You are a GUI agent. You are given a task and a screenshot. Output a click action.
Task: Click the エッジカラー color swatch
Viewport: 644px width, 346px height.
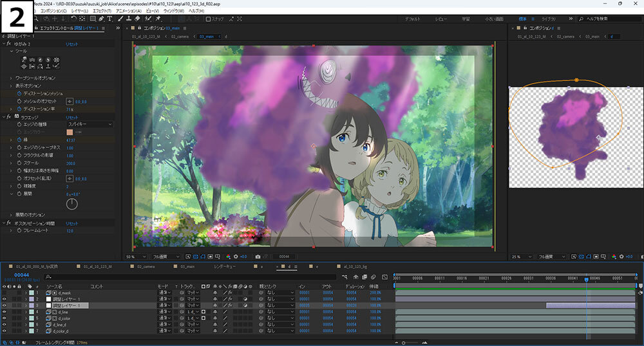coord(70,132)
